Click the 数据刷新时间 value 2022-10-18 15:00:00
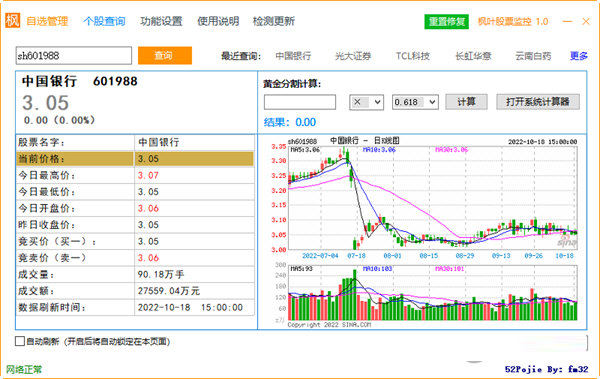This screenshot has width=600, height=379. coord(190,307)
